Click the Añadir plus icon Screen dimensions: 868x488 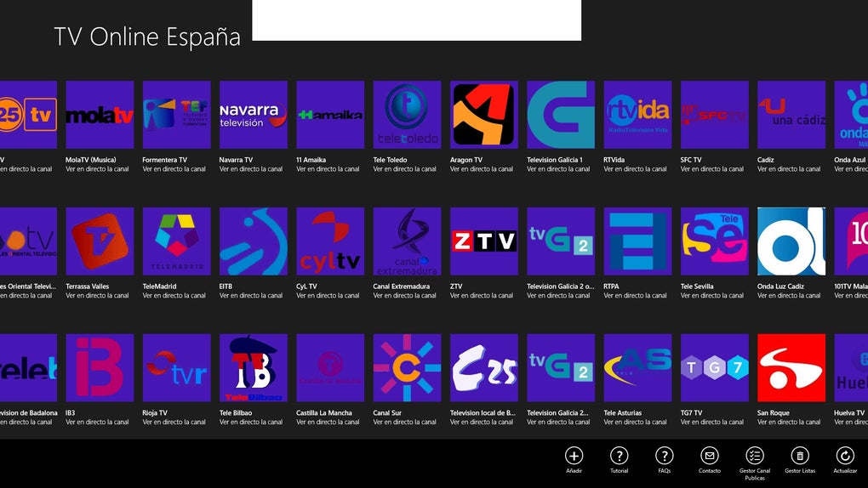574,456
